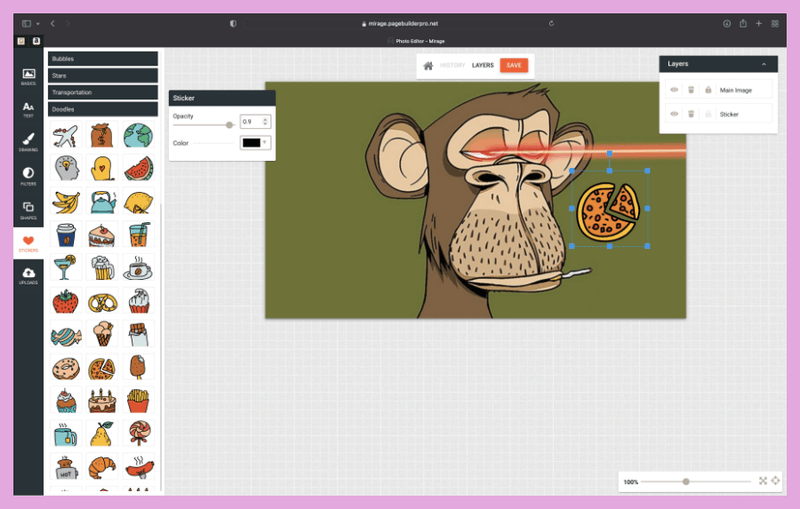
Task: Add the lollipop sticker
Action: tap(139, 434)
